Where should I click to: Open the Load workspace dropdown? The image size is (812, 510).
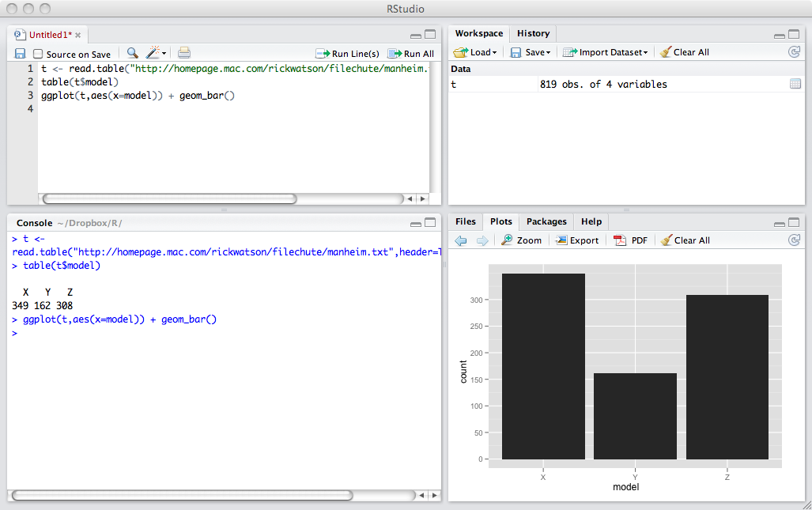tap(475, 52)
